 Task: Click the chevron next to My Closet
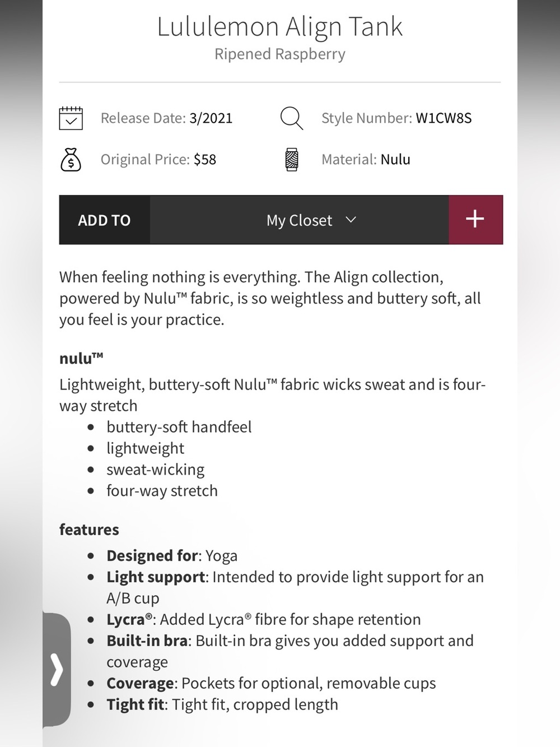(351, 220)
